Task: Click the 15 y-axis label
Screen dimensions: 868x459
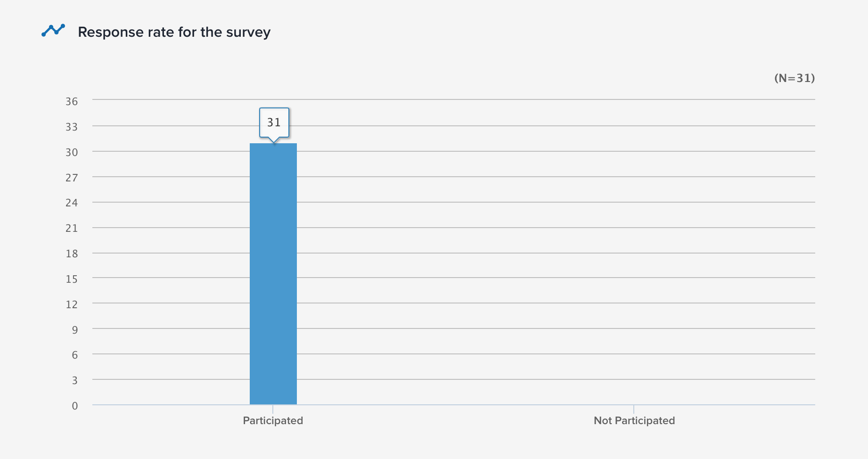Action: coord(72,279)
